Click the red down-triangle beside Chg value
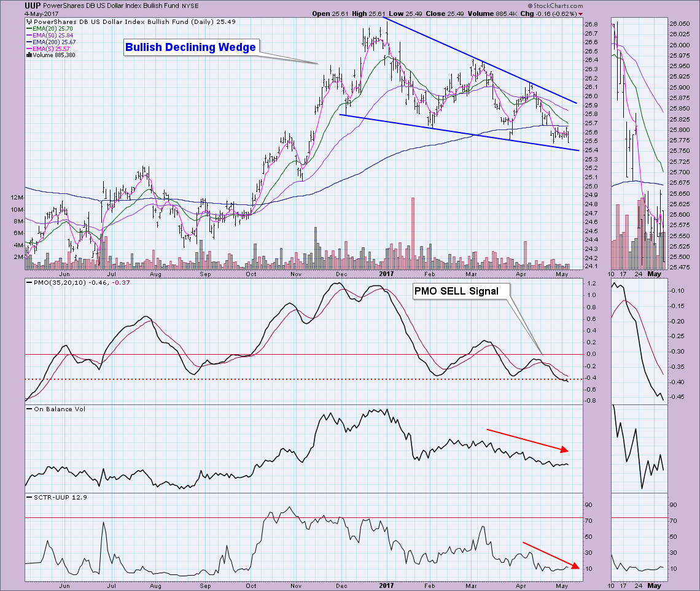This screenshot has width=700, height=591. coord(581,14)
